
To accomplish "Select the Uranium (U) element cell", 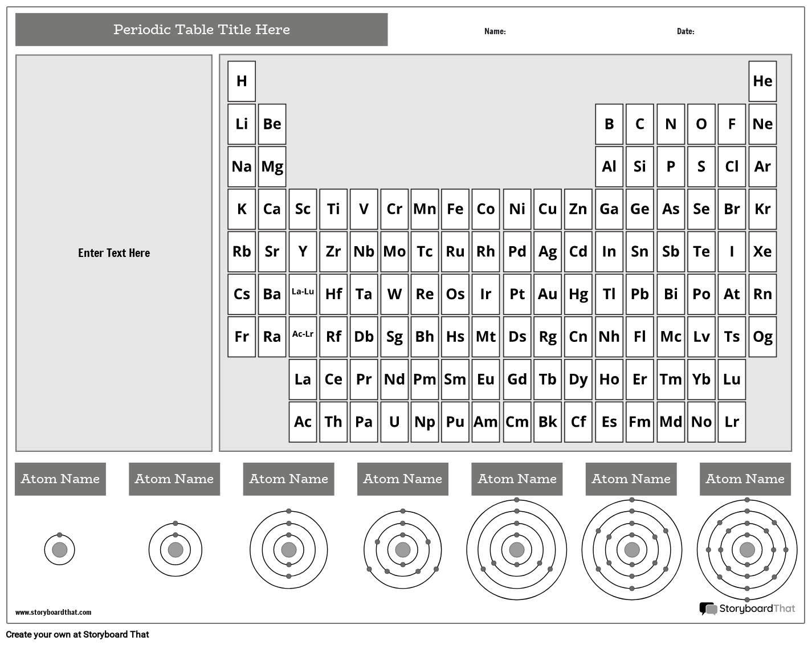I will pos(394,422).
